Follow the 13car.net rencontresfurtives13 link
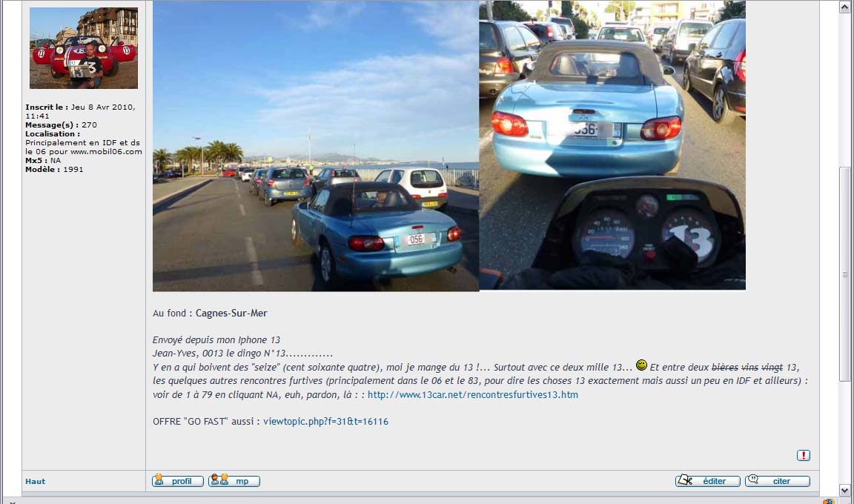Screen dimensions: 854x504 point(473,394)
